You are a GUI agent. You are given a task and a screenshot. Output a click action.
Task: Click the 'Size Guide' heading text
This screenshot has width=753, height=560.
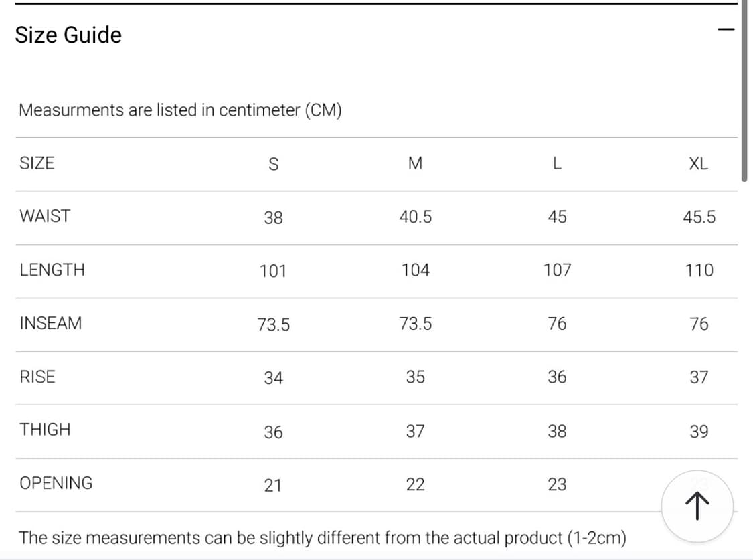[68, 35]
